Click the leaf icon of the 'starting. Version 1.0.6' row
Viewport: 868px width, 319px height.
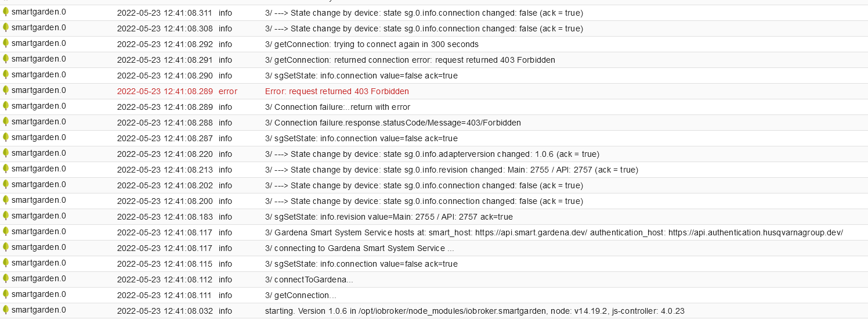pyautogui.click(x=6, y=310)
